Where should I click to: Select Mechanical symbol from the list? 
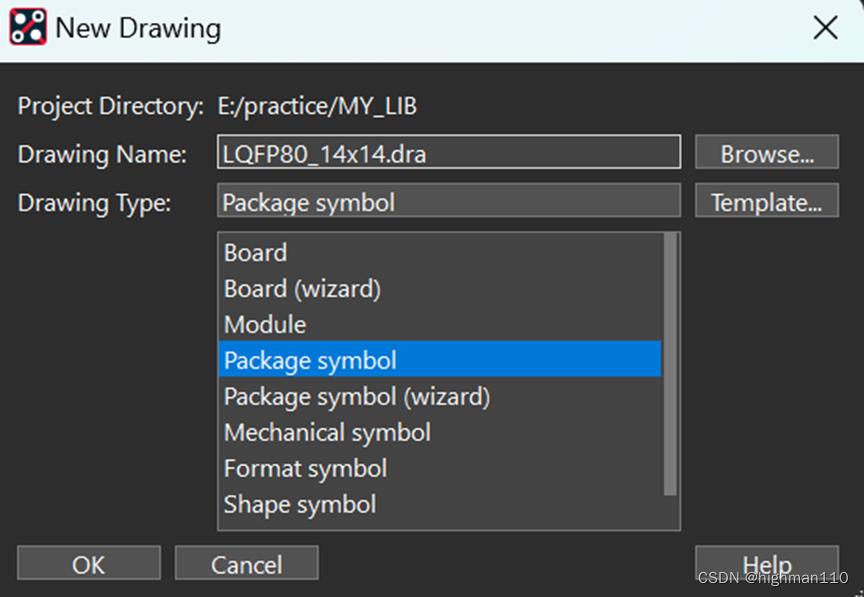click(327, 433)
